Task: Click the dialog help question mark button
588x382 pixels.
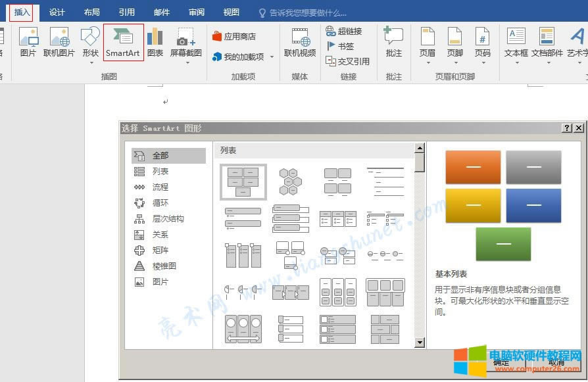Action: [x=567, y=128]
